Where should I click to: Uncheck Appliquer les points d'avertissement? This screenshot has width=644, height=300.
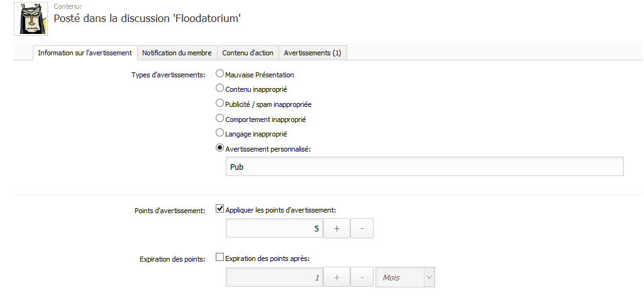click(x=220, y=209)
